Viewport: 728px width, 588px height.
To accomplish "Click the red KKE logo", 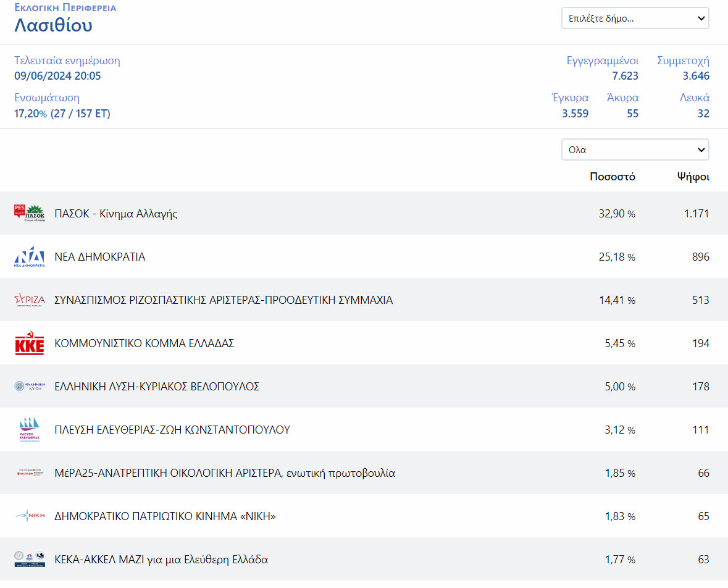I will point(30,344).
